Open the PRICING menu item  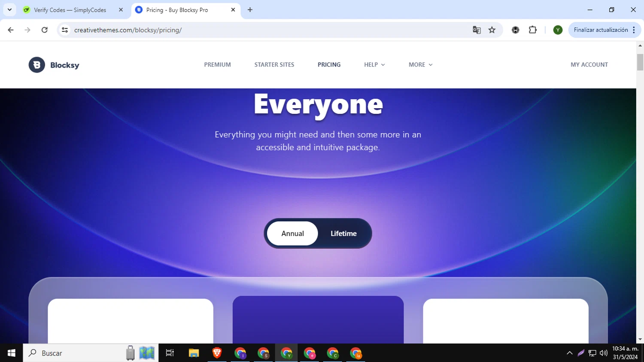pyautogui.click(x=329, y=65)
